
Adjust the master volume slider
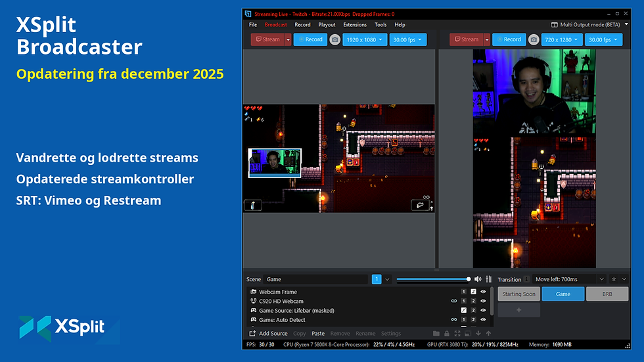click(x=433, y=279)
